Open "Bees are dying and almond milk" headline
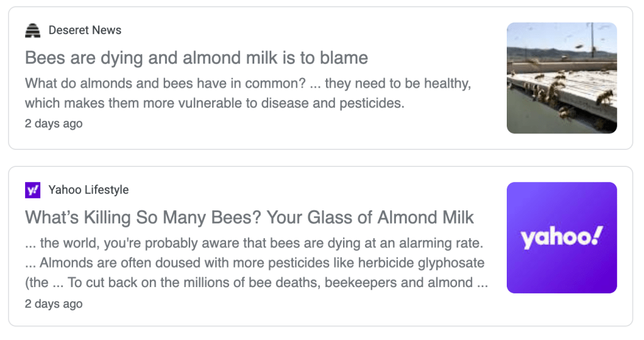 pos(196,58)
